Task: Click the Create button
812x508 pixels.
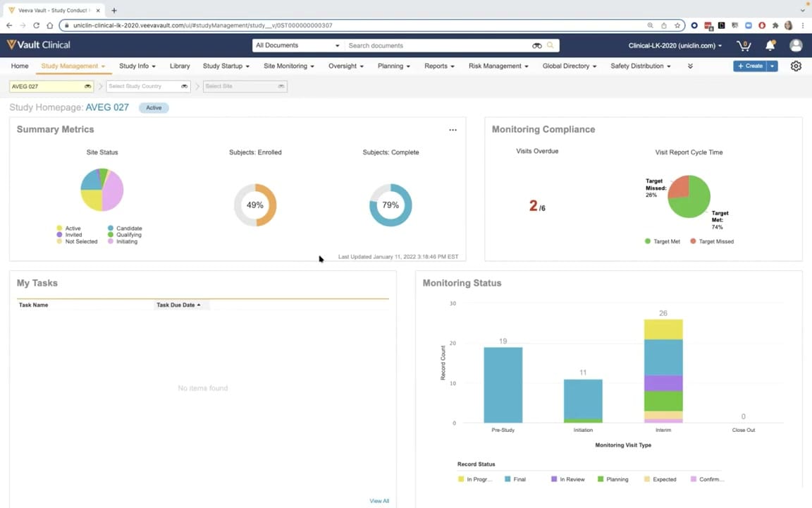Action: pos(749,66)
